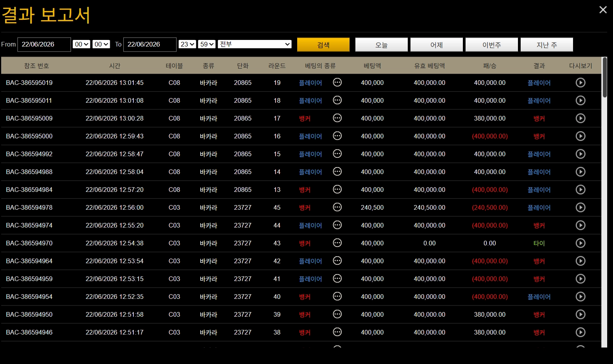Click the results table vertical scrollbar
The height and width of the screenshot is (364, 613).
(604, 202)
